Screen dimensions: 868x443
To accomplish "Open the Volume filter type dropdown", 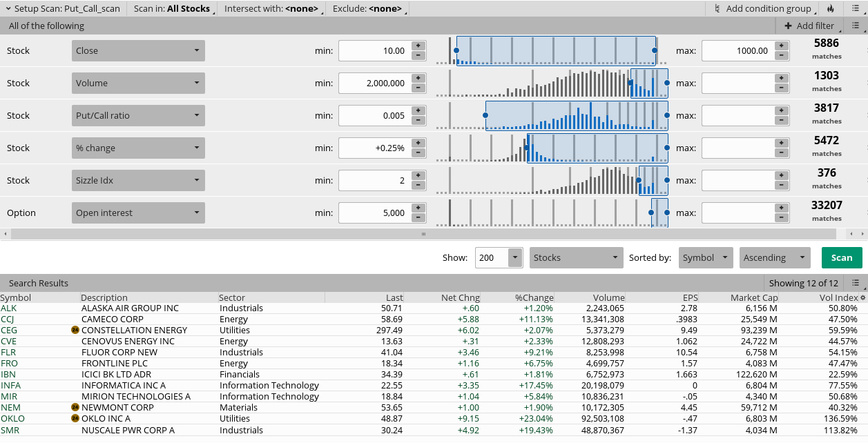I will tap(138, 83).
